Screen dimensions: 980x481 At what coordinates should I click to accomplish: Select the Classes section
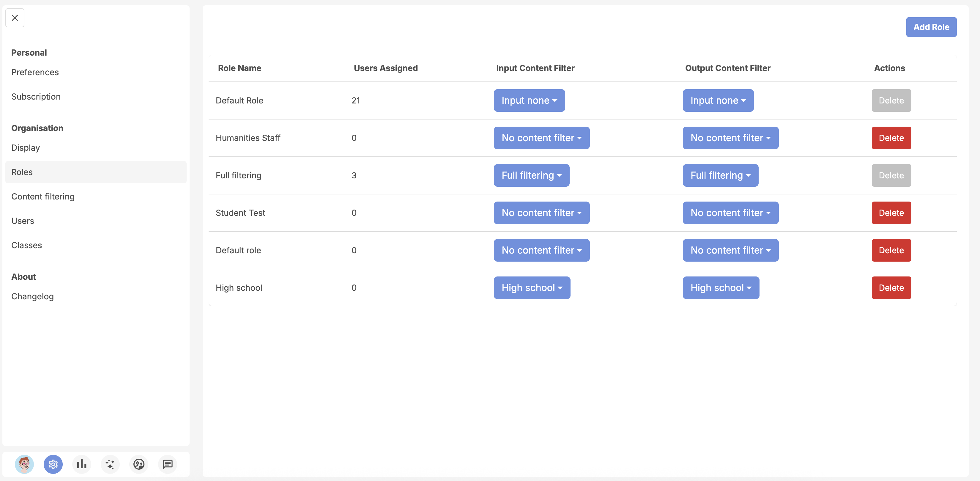[26, 245]
